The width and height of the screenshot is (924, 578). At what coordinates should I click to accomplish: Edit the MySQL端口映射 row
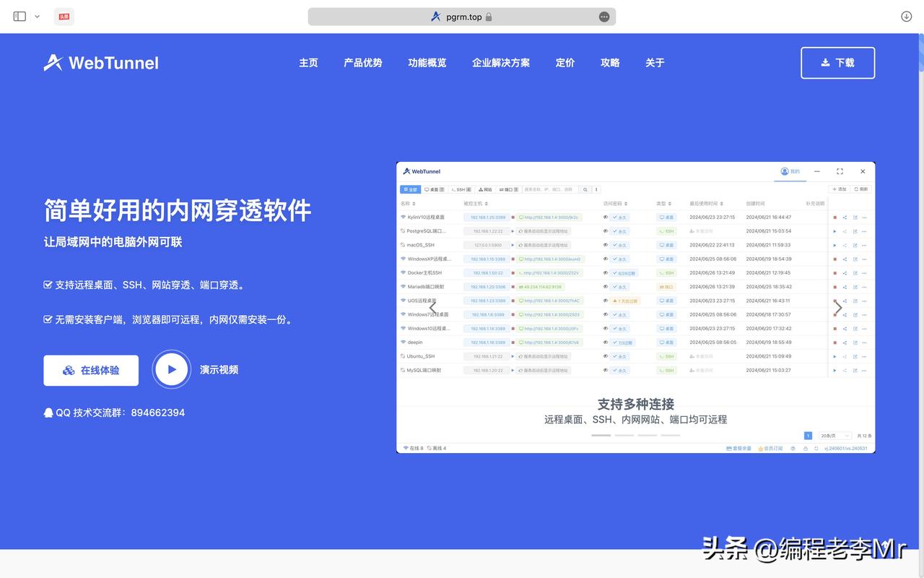point(855,371)
